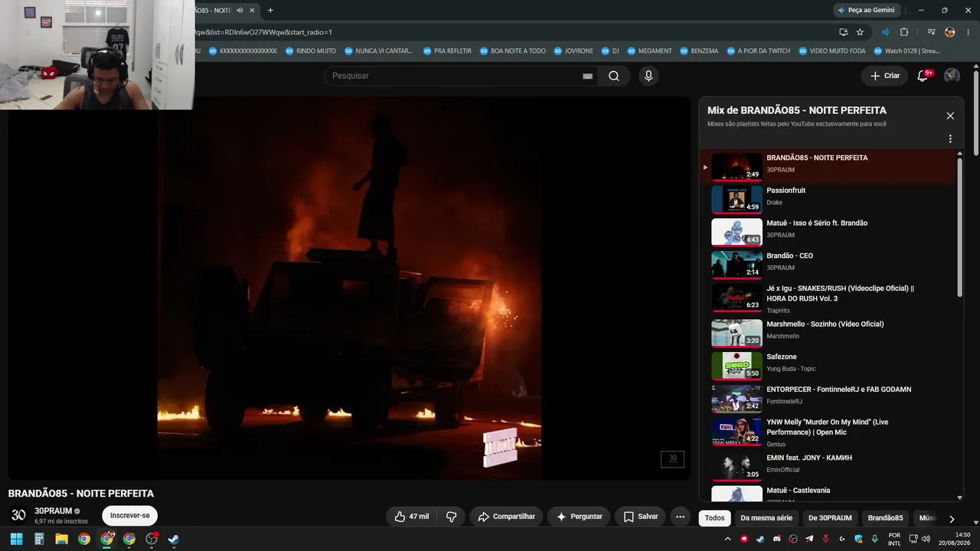Like the video with 47 mil likes
This screenshot has height=551, width=980.
412,517
